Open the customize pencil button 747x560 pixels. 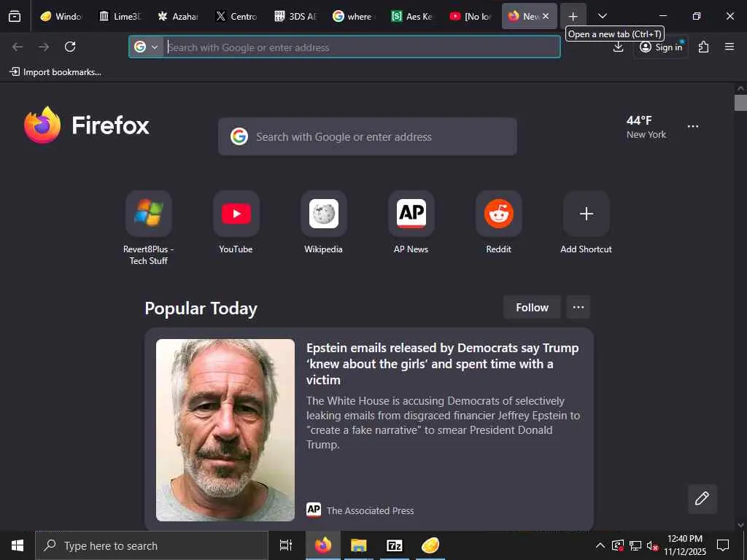point(702,499)
